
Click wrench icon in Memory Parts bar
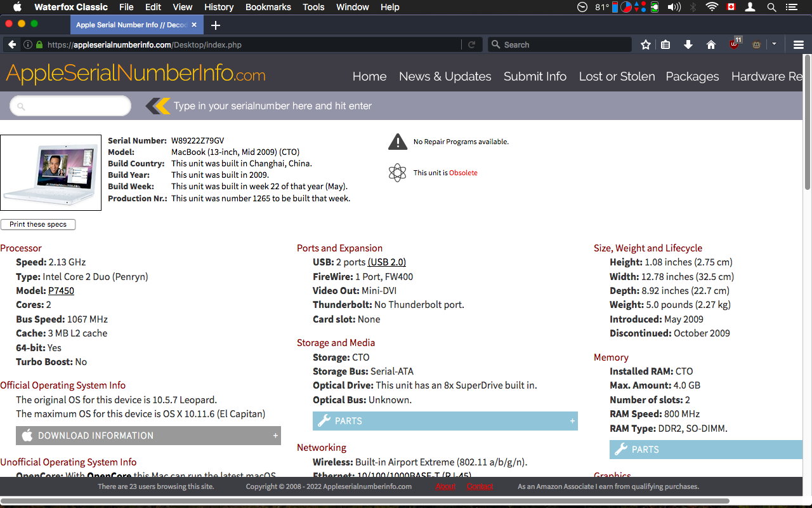click(620, 450)
